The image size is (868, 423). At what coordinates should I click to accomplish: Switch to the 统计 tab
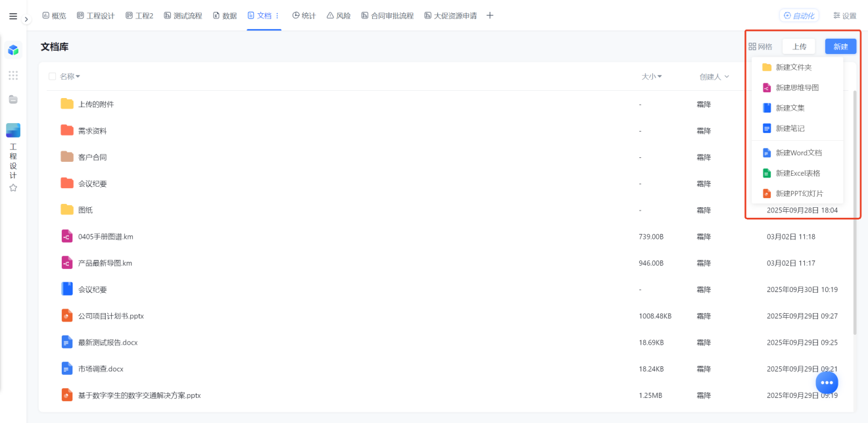(x=304, y=16)
